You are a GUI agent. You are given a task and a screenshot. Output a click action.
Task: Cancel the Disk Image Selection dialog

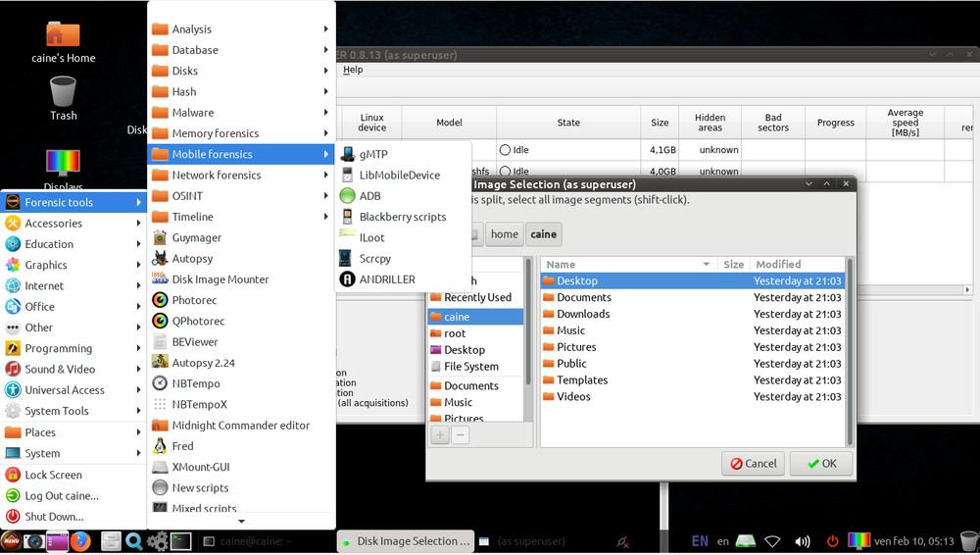[x=752, y=464]
